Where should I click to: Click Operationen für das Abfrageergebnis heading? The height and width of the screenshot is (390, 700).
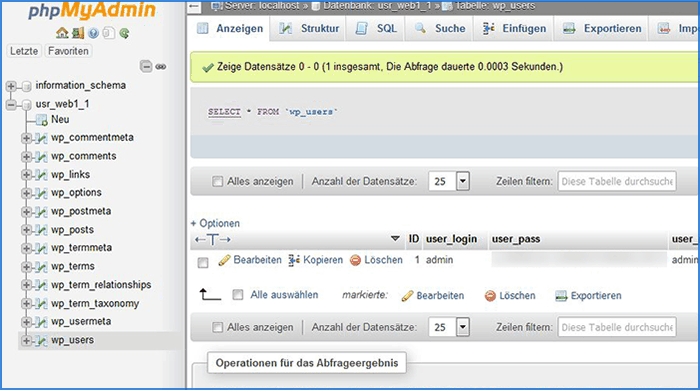tap(307, 363)
